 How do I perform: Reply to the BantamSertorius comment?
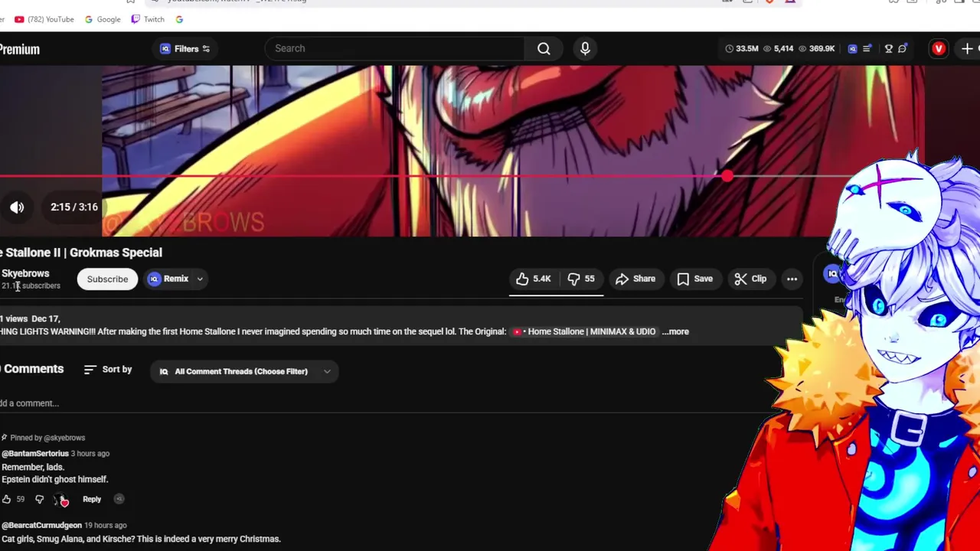[x=92, y=499]
